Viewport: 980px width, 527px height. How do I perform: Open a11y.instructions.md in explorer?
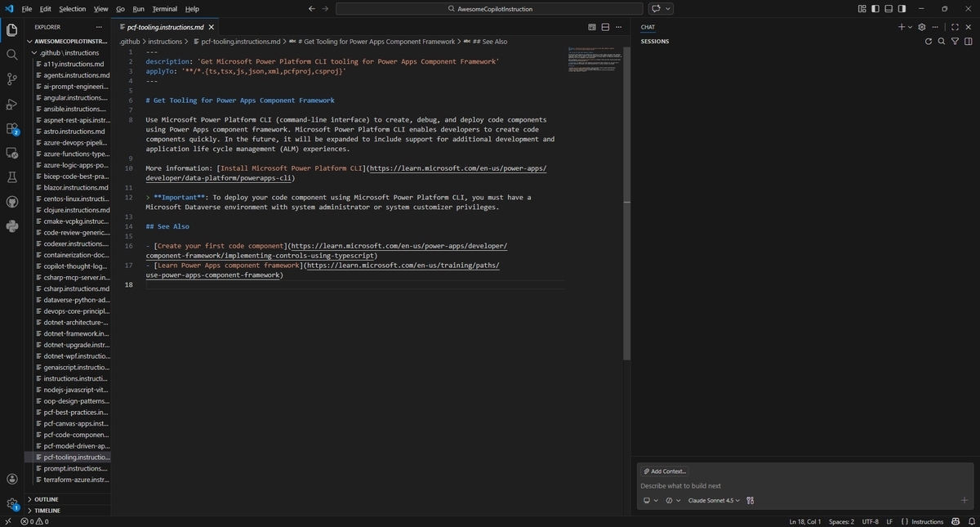point(69,64)
